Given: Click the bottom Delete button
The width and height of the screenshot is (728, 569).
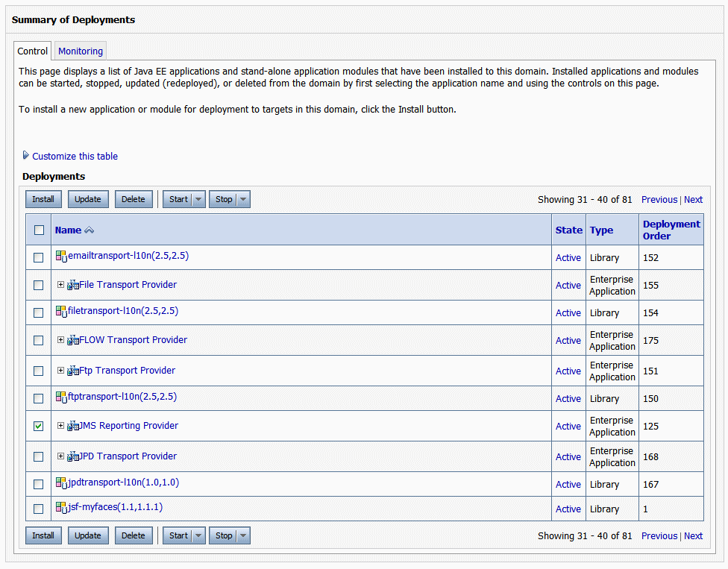Looking at the screenshot, I should pos(134,535).
